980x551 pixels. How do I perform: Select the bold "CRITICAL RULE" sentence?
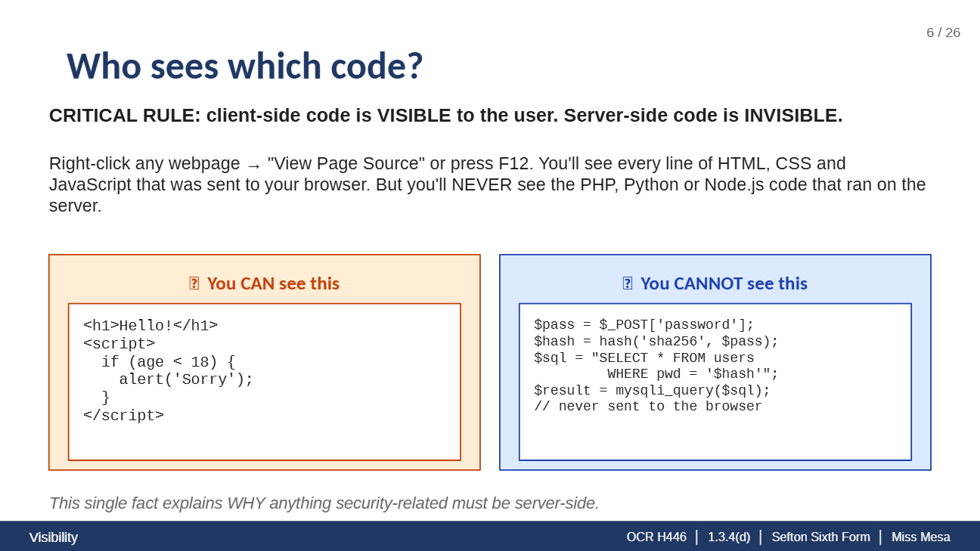(445, 116)
